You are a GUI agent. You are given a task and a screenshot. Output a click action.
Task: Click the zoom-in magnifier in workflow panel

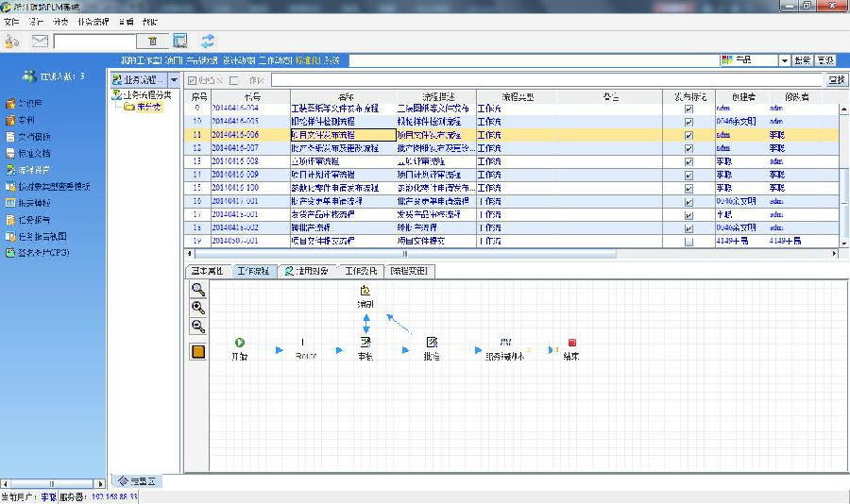click(x=198, y=308)
